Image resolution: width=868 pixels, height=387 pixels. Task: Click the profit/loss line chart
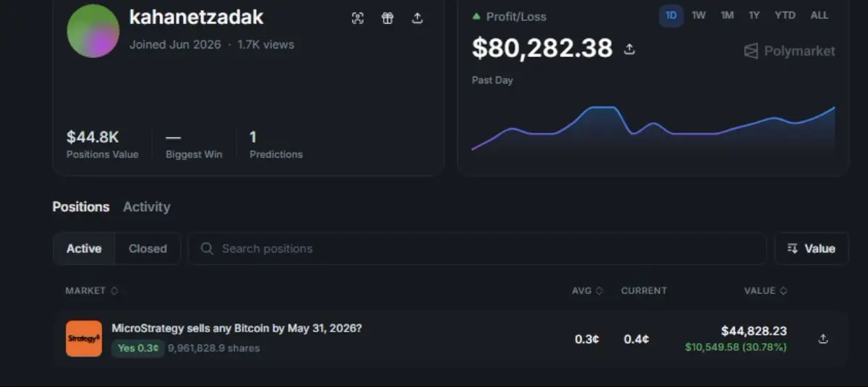coord(653,128)
